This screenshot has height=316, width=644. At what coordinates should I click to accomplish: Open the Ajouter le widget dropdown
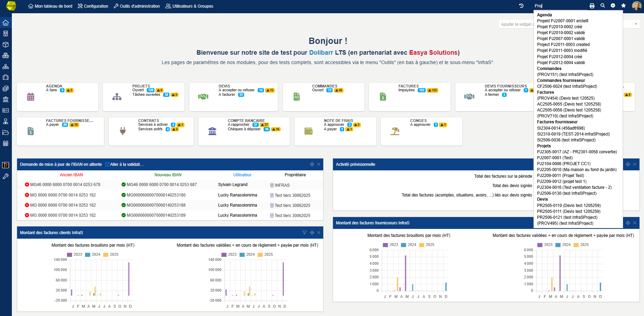pyautogui.click(x=569, y=24)
